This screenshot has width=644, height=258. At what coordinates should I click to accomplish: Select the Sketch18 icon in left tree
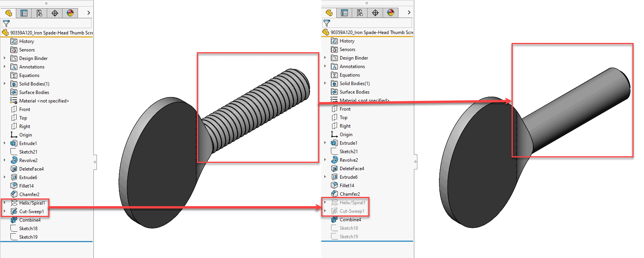coord(14,229)
